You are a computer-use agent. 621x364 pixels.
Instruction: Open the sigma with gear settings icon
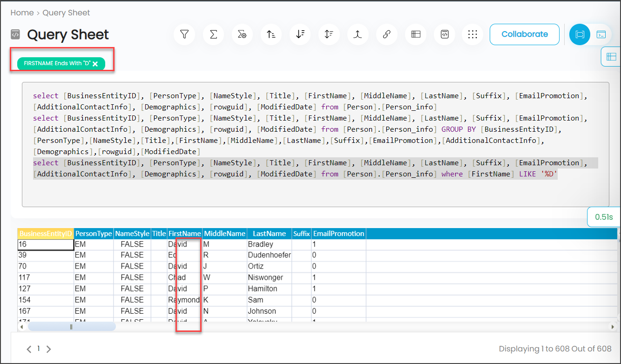(x=242, y=34)
